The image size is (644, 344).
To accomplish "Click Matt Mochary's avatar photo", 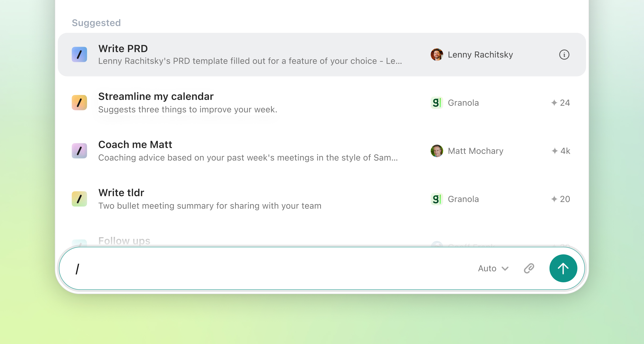I will [x=437, y=151].
